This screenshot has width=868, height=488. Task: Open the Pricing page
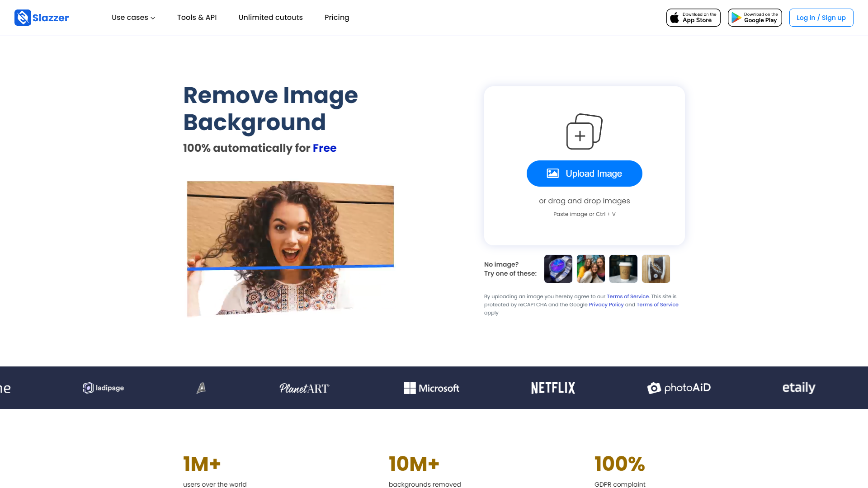(336, 18)
